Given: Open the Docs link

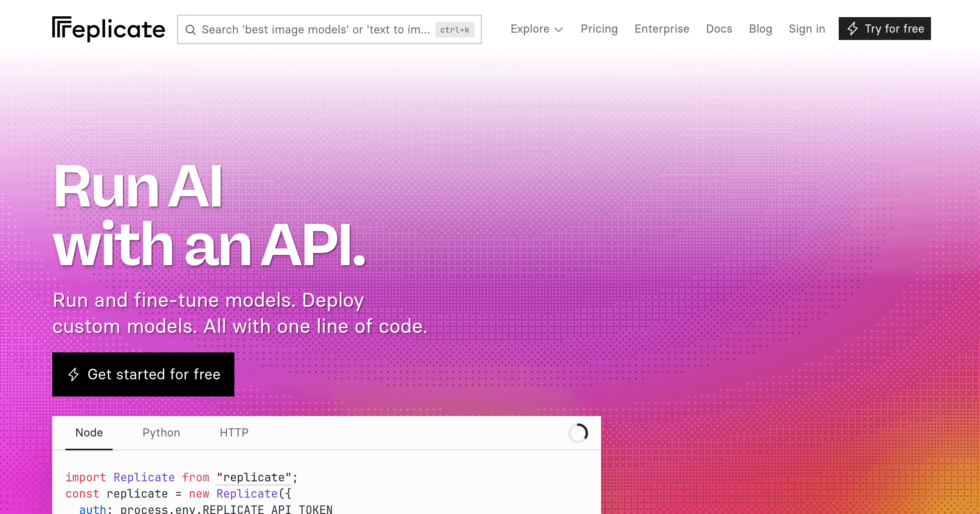Looking at the screenshot, I should [x=719, y=29].
